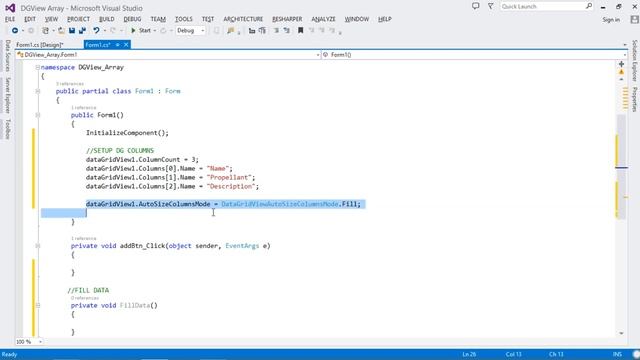The image size is (640, 360).
Task: Open the Properties side panel
Action: pos(635,99)
